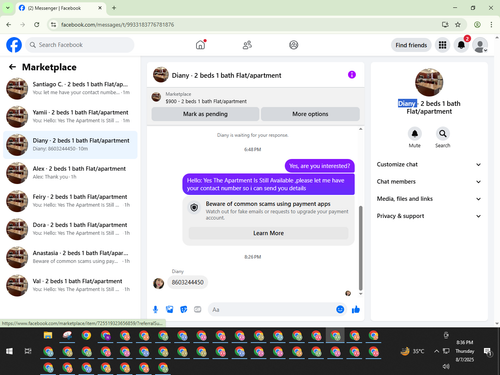Screen dimensions: 500x375
Task: Open Task View in the taskbar
Action: click(28, 351)
